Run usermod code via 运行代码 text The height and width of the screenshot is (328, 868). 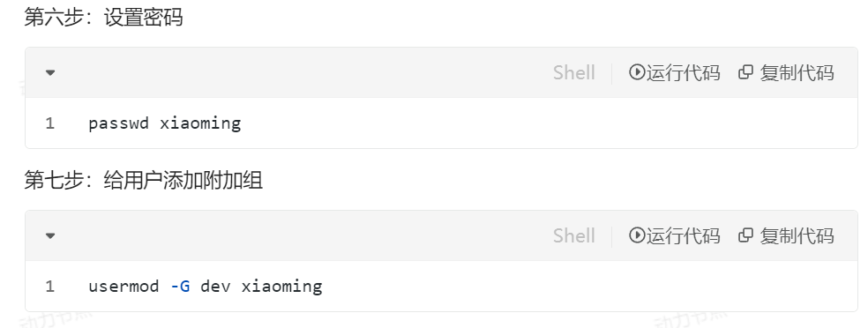coord(683,235)
